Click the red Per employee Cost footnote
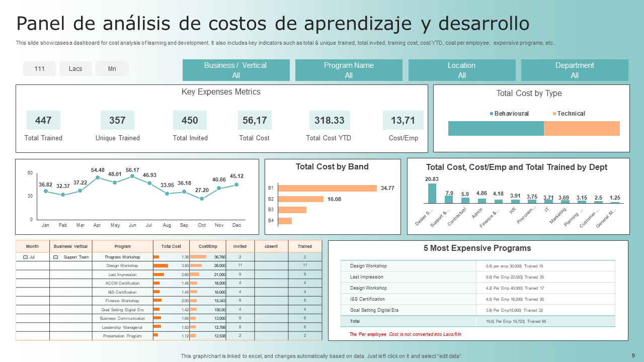This screenshot has width=644, height=362. (405, 334)
